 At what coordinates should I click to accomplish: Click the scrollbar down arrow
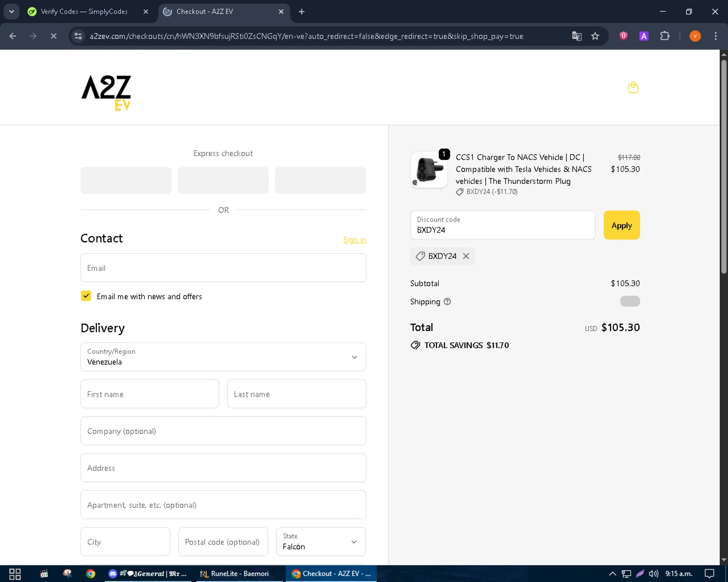[x=724, y=560]
